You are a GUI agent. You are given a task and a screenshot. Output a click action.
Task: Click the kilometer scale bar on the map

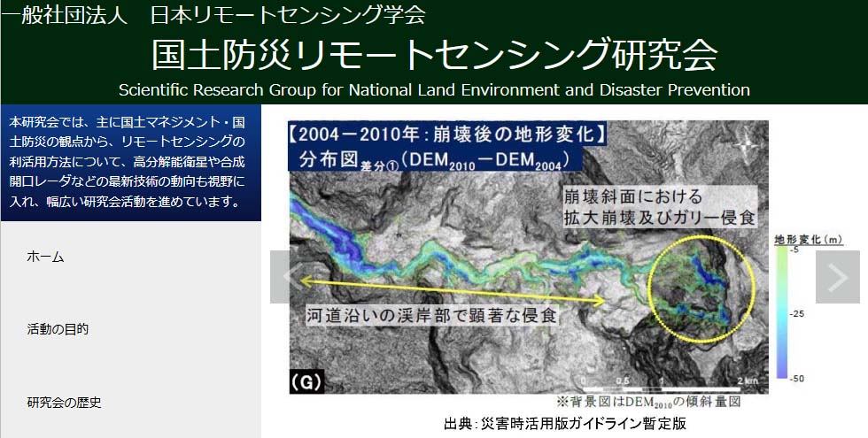[x=673, y=384]
